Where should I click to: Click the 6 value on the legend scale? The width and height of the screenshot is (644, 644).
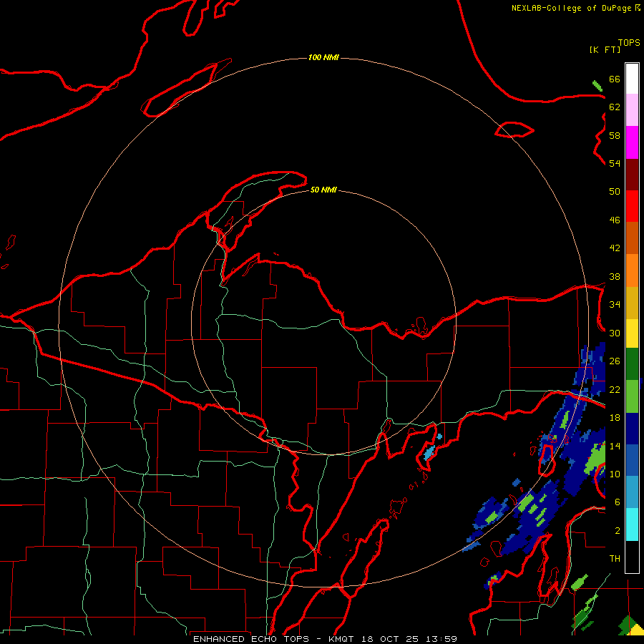click(x=618, y=502)
